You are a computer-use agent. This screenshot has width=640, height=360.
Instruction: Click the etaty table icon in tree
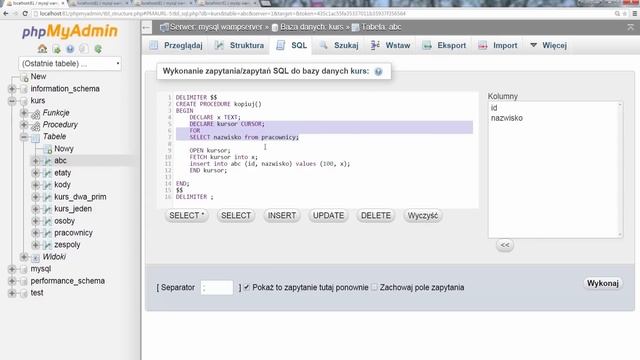(48, 173)
